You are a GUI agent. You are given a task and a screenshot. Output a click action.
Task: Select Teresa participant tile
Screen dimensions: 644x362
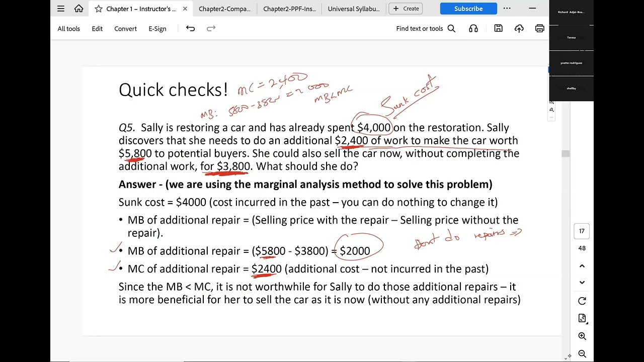571,38
